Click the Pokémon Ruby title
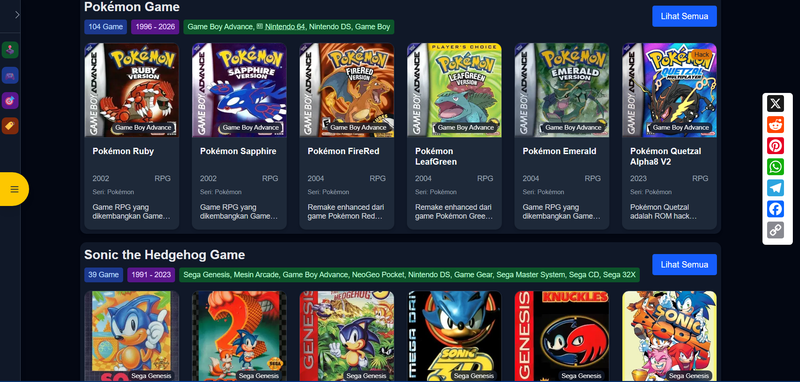 click(x=123, y=151)
